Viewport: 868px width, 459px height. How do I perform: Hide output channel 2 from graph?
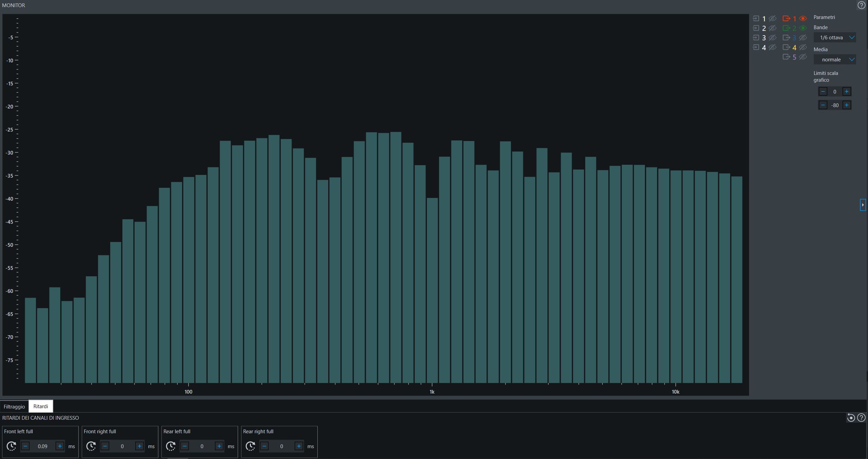click(x=803, y=28)
